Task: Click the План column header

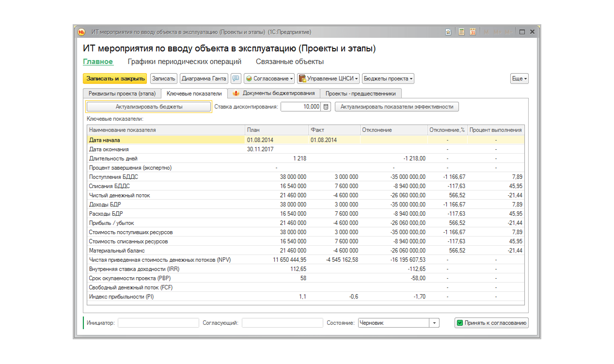Action: 277,130
